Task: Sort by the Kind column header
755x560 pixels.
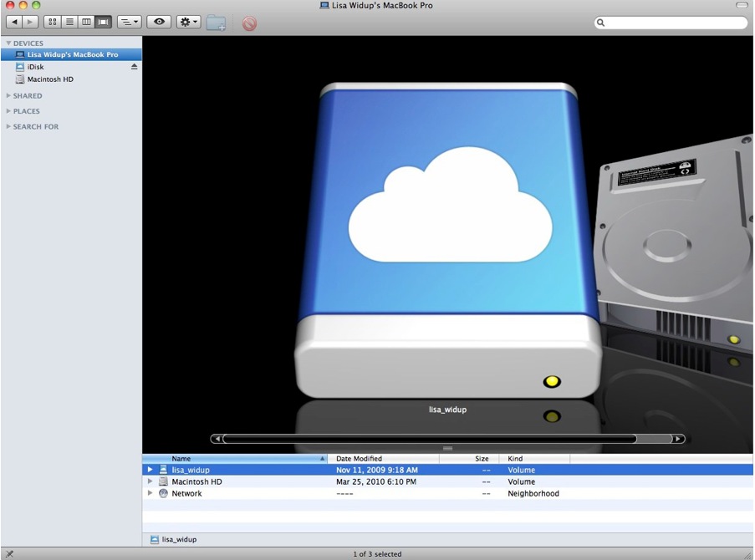Action: (x=533, y=459)
